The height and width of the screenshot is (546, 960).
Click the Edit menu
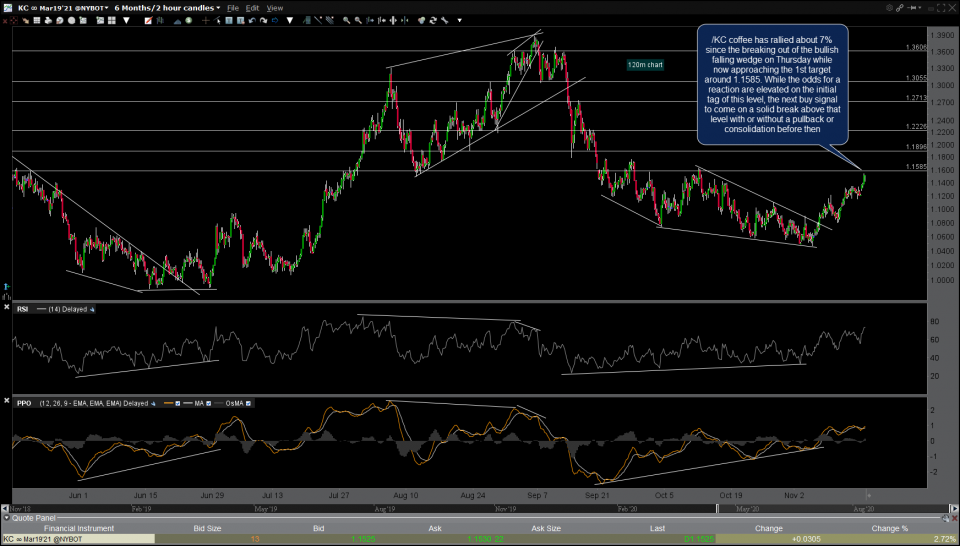[x=253, y=8]
